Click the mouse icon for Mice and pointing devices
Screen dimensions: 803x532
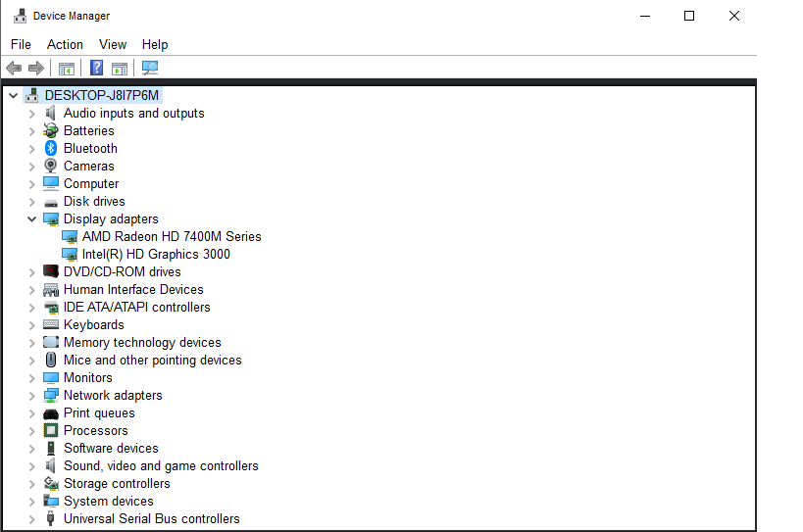(x=51, y=360)
